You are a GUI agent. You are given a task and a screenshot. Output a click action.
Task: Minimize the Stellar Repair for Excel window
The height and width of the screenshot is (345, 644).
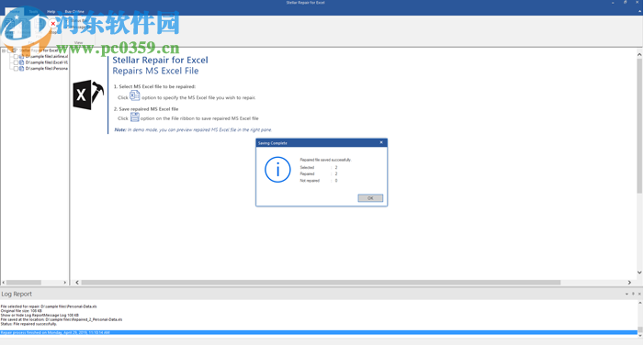[x=613, y=3]
